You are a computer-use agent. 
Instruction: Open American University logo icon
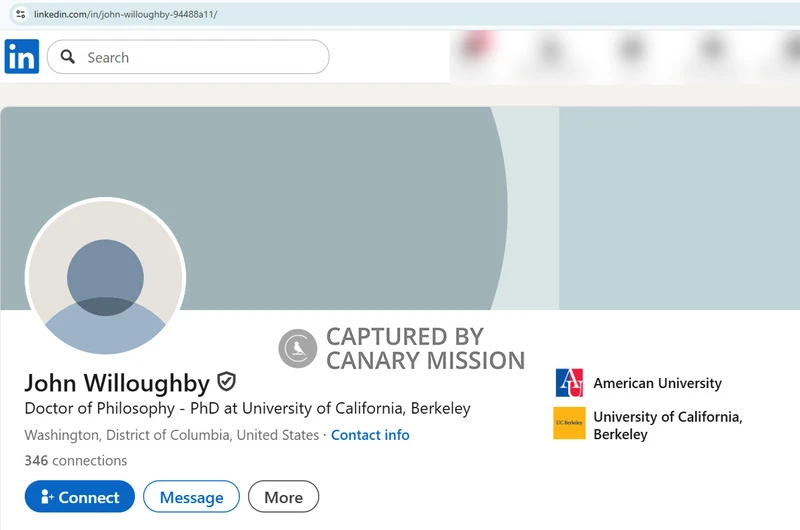pyautogui.click(x=569, y=383)
